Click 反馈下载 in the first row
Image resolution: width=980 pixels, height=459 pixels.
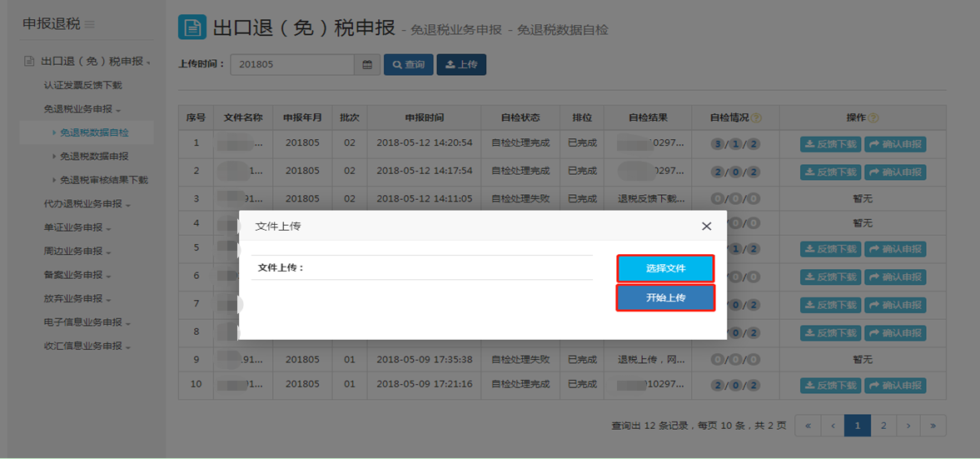(830, 144)
